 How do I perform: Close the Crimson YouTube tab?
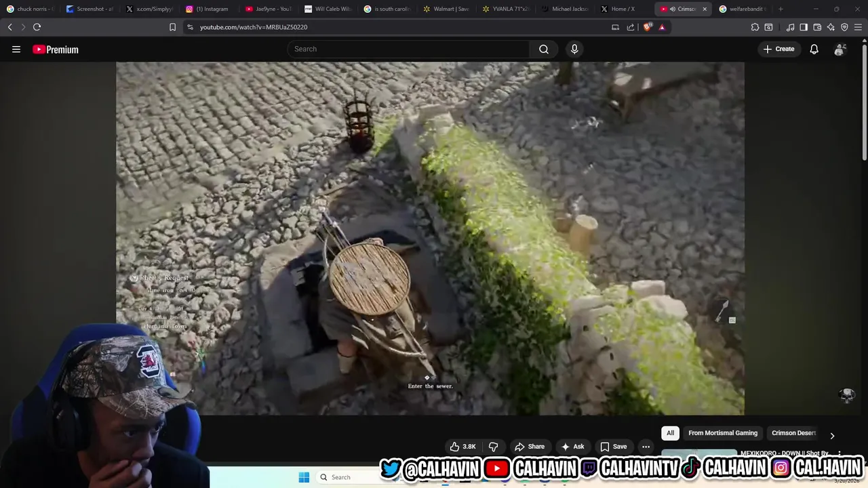pyautogui.click(x=705, y=9)
